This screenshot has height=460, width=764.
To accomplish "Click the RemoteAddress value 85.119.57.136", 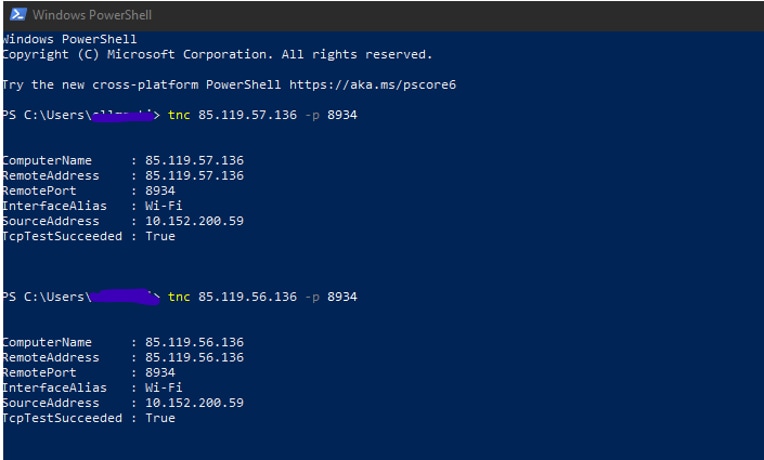I will point(194,175).
